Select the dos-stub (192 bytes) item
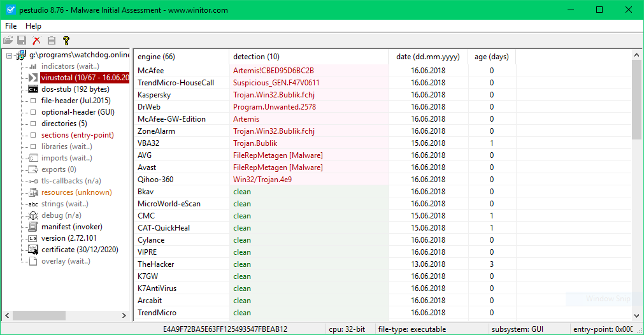The image size is (644, 335). pos(75,89)
